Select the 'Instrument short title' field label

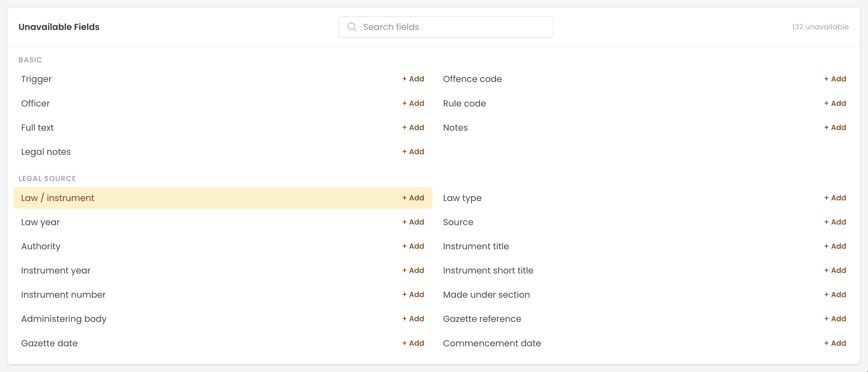488,270
